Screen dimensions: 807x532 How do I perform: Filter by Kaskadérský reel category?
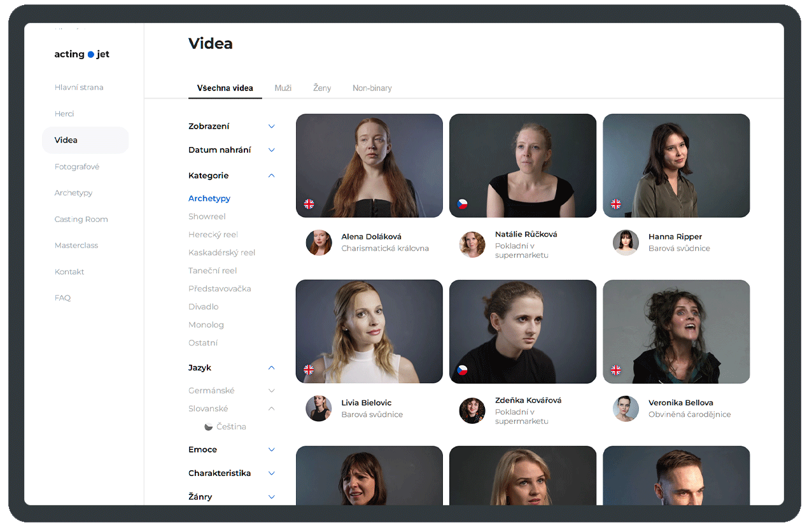point(221,253)
